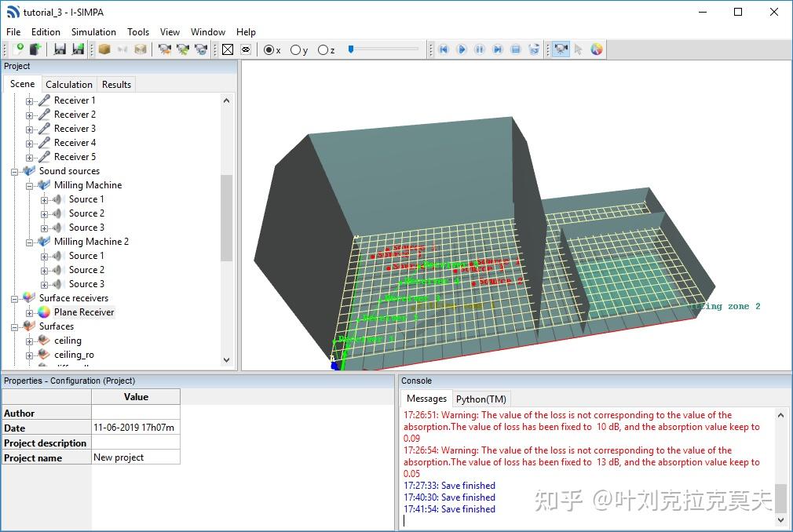
Task: Switch to the Calculation tab
Action: point(69,83)
